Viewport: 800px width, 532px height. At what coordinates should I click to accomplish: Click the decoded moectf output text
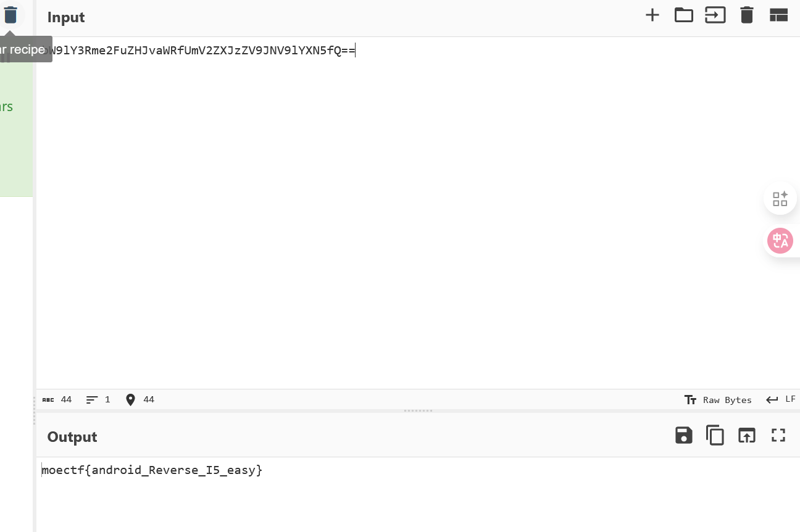click(152, 470)
